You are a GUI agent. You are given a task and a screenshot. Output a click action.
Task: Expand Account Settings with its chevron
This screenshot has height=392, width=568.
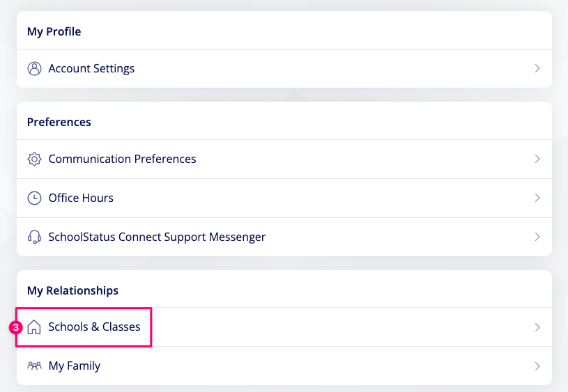[x=537, y=68]
